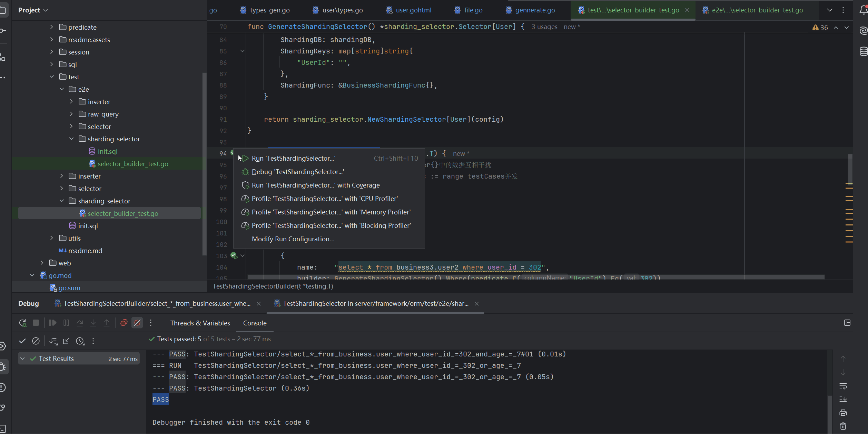Collapse the e2e folder
The image size is (868, 434).
click(62, 89)
